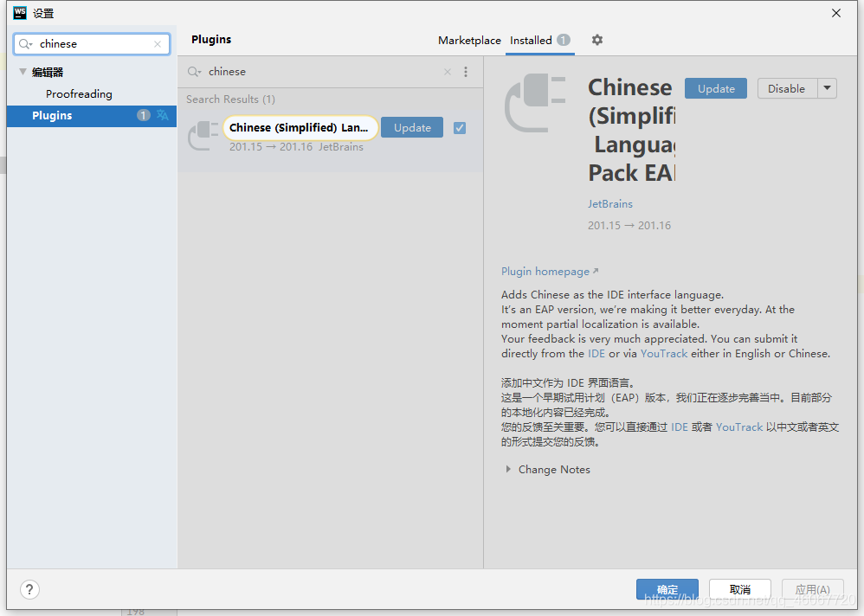864x616 pixels.
Task: Open YouTrack link in English description
Action: 663,353
